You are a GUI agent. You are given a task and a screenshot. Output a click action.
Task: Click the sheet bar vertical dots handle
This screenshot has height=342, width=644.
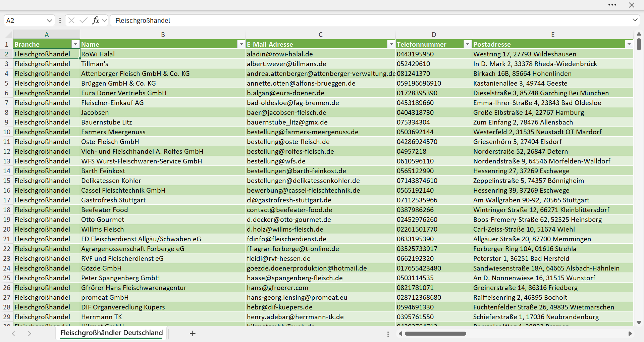point(388,334)
